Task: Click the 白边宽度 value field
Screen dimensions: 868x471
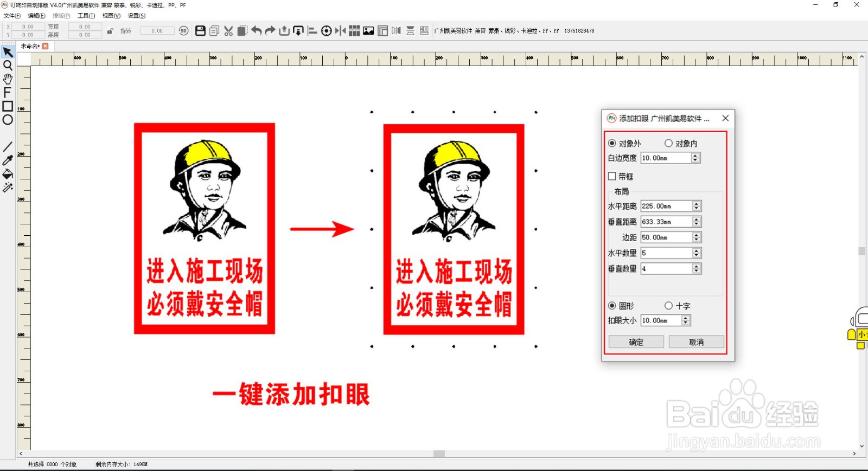Action: (666, 158)
